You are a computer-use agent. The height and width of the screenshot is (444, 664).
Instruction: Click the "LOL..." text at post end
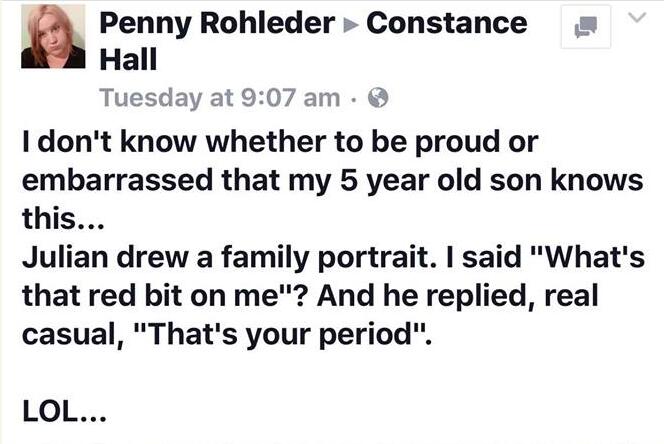(64, 411)
